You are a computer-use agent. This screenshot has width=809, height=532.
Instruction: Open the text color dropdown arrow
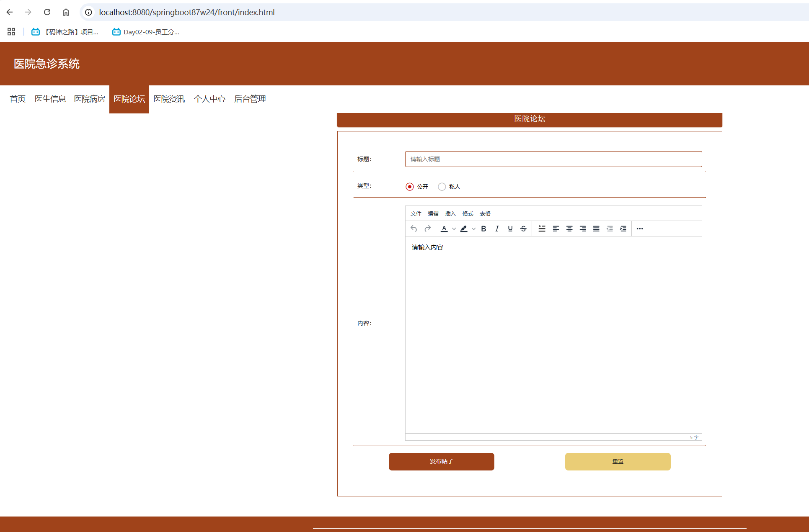pos(454,229)
